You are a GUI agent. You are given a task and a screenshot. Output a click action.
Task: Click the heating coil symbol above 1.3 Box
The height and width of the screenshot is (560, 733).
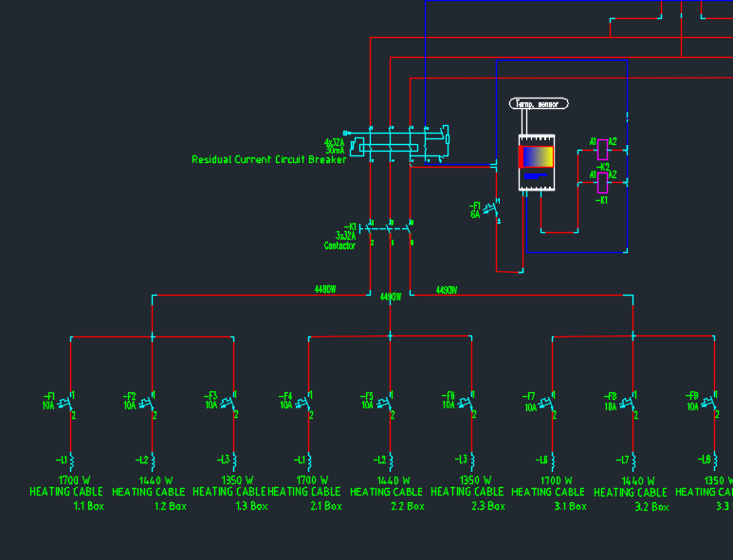(x=234, y=461)
